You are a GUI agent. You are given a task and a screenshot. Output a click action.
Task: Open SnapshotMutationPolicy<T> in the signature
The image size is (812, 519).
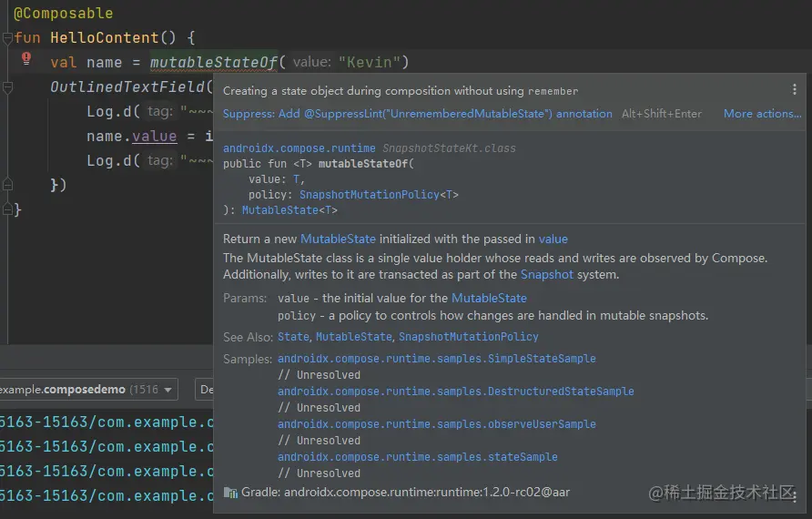(x=379, y=195)
